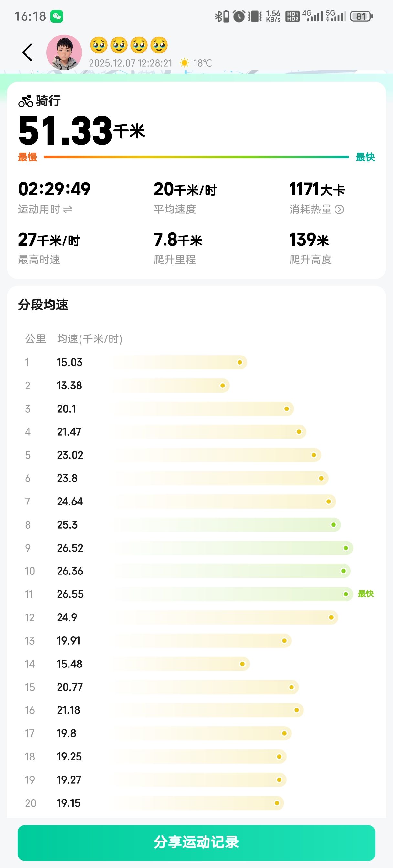Tap the alarm clock status icon

239,16
